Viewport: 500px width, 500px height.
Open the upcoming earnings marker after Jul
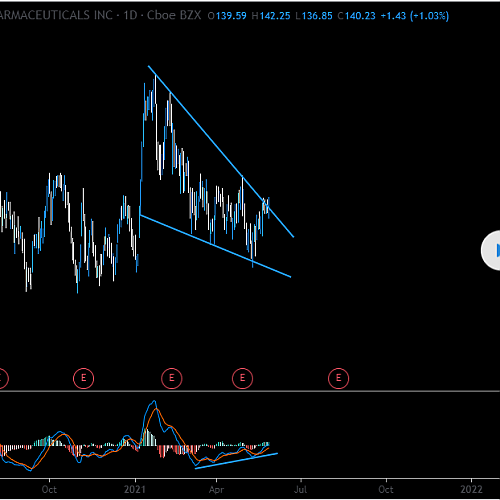(338, 378)
